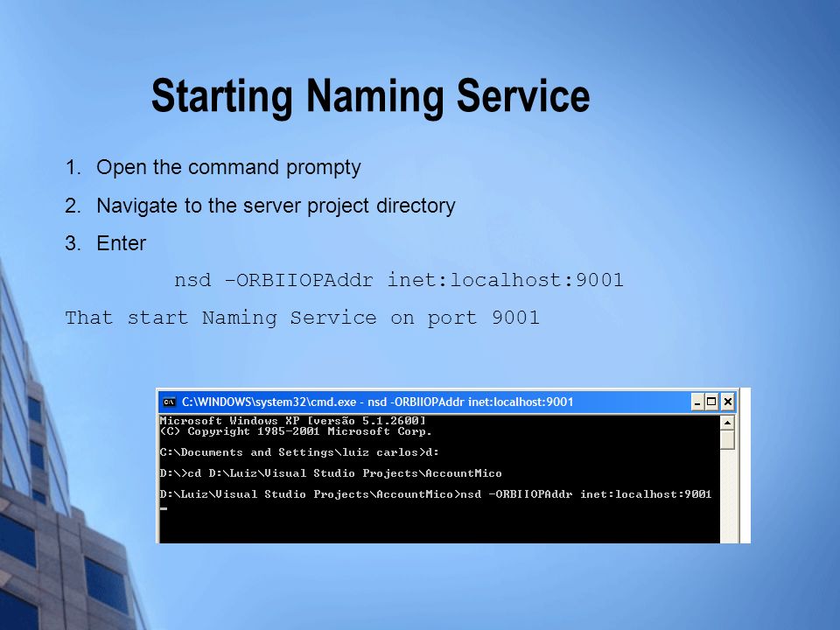
Task: Click the "nsd -ORBIIOPAddr inet:localhost:9001" slide command
Action: [399, 280]
